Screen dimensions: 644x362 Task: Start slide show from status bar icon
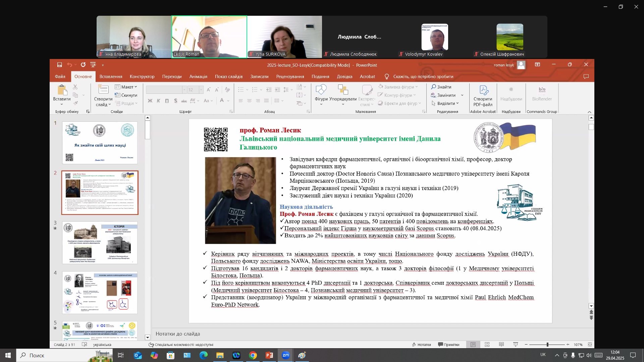[516, 345]
